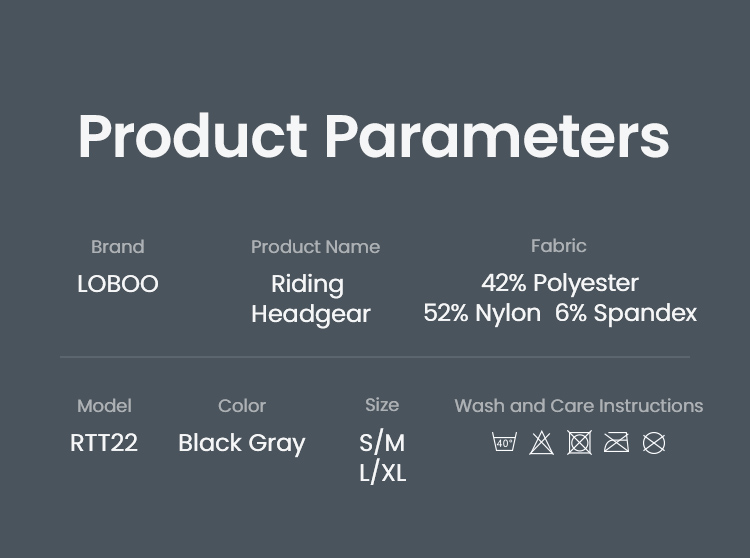Click the do not bleach triangle icon
The image size is (750, 558).
(542, 442)
